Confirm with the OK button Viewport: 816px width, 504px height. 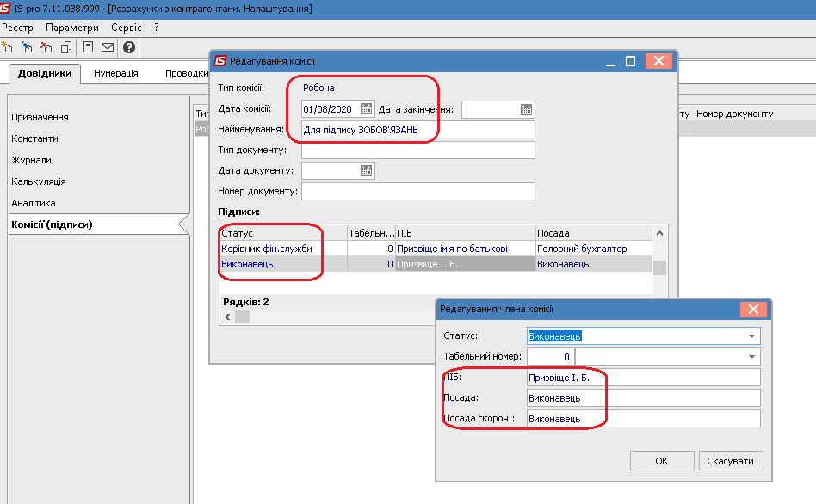click(x=662, y=461)
